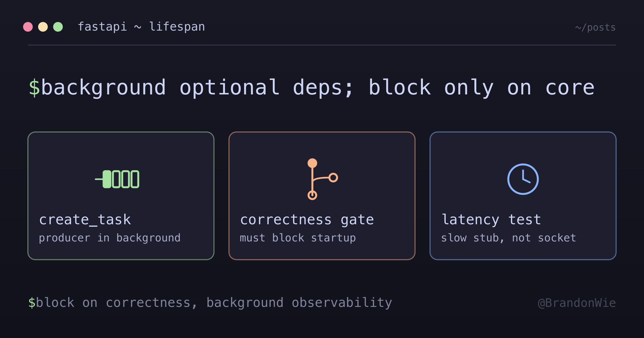
Task: Select the create_task card title
Action: point(85,220)
